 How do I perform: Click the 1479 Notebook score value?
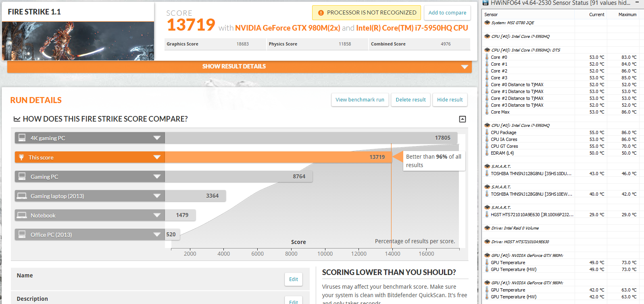(182, 215)
